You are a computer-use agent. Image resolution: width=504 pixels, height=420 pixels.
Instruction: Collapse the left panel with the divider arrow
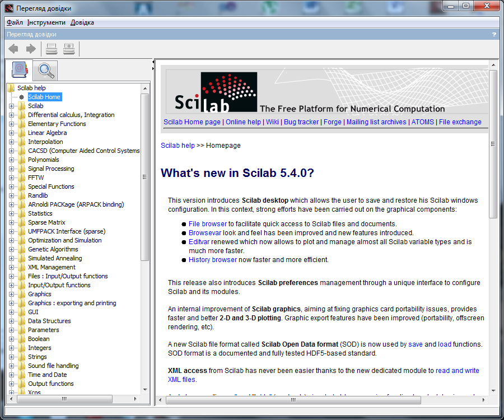(x=153, y=62)
